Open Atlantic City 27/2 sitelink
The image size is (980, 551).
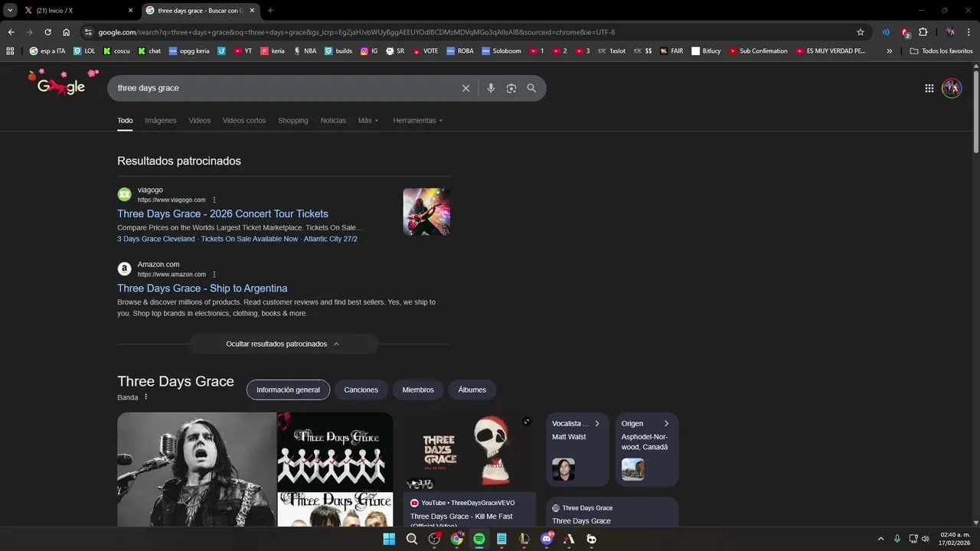[331, 239]
